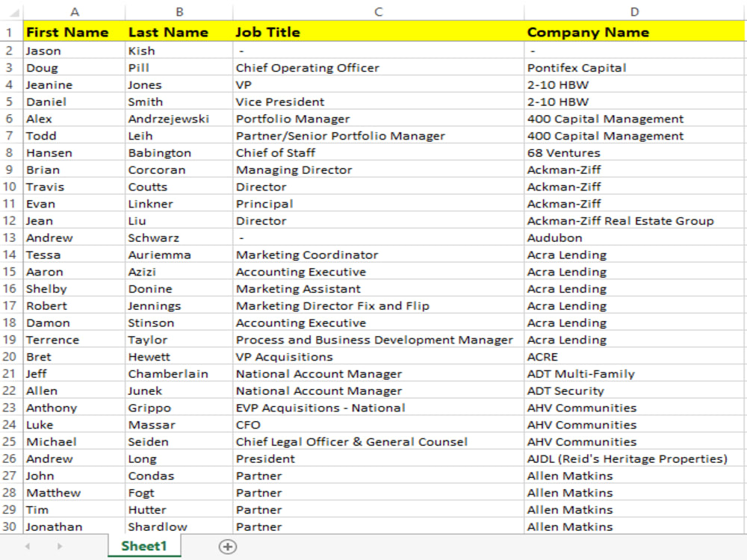Select the 'Chief of Staff' cell

point(378,152)
